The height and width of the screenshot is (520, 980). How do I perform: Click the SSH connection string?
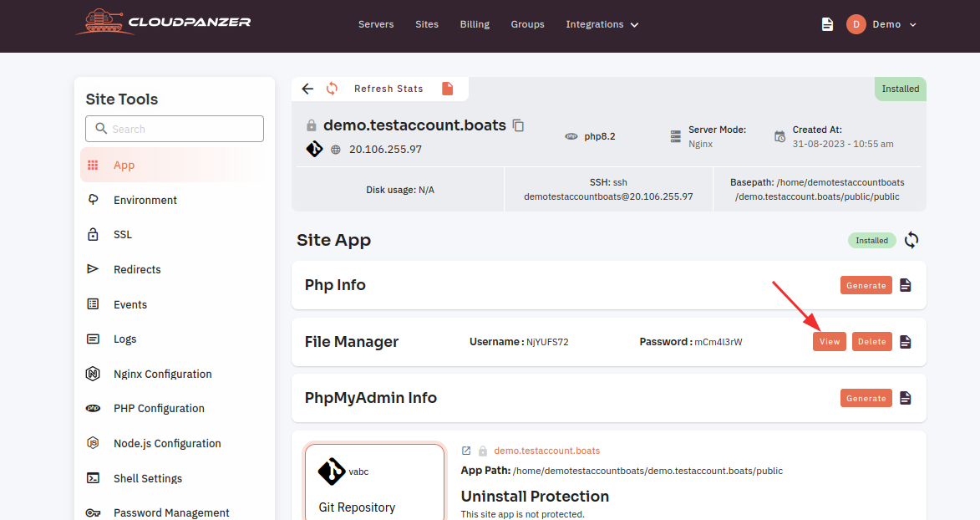tap(608, 190)
